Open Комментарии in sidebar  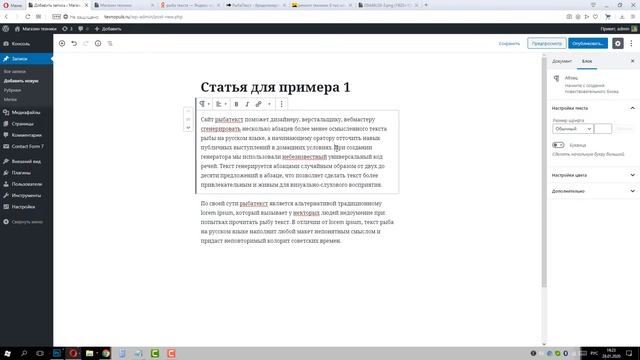(x=26, y=135)
